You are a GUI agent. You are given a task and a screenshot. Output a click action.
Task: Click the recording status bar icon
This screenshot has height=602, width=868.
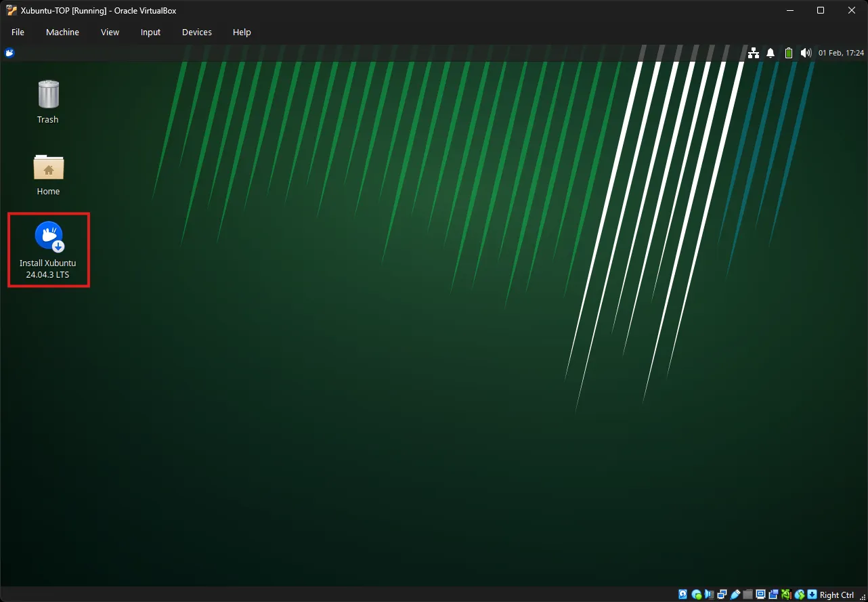[x=773, y=594]
